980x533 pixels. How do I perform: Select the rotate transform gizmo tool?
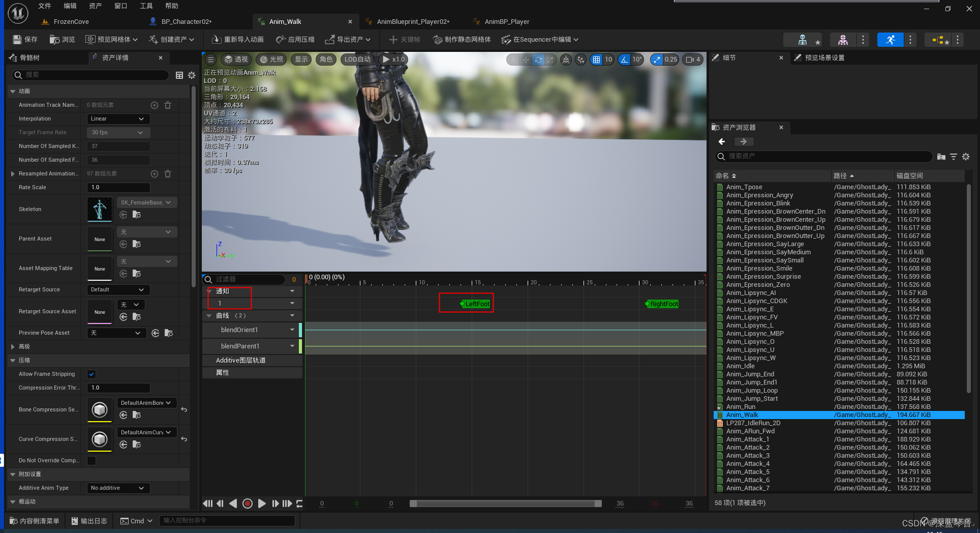[538, 60]
